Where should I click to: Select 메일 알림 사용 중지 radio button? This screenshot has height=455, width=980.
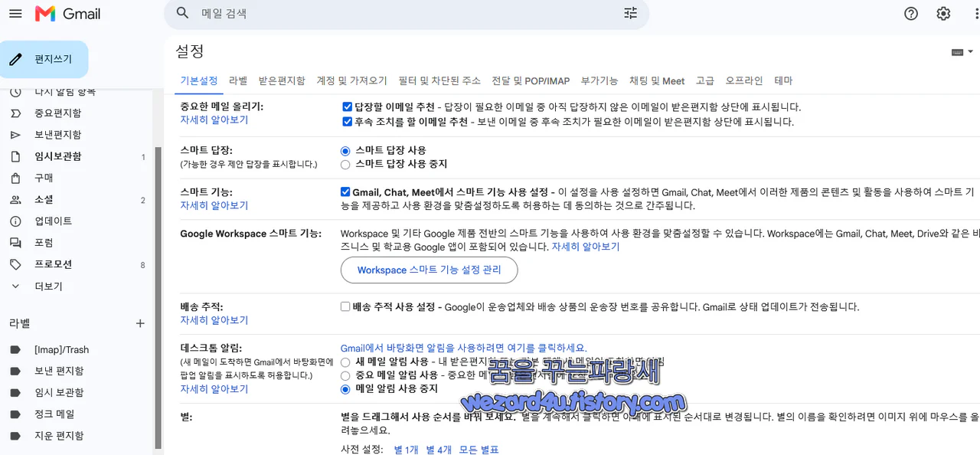coord(345,389)
